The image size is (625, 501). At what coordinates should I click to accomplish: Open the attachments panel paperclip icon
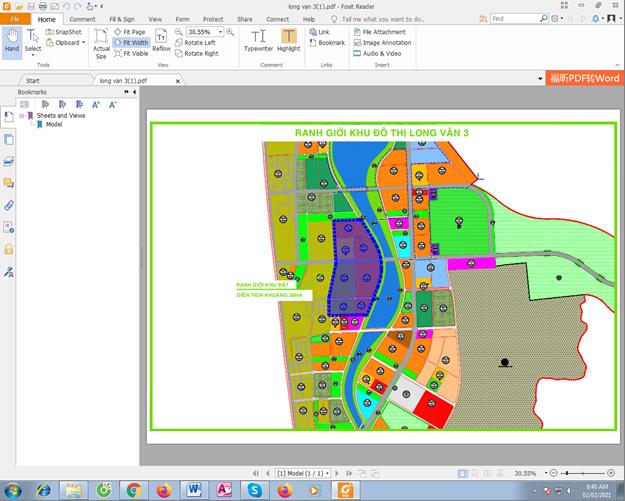9,205
